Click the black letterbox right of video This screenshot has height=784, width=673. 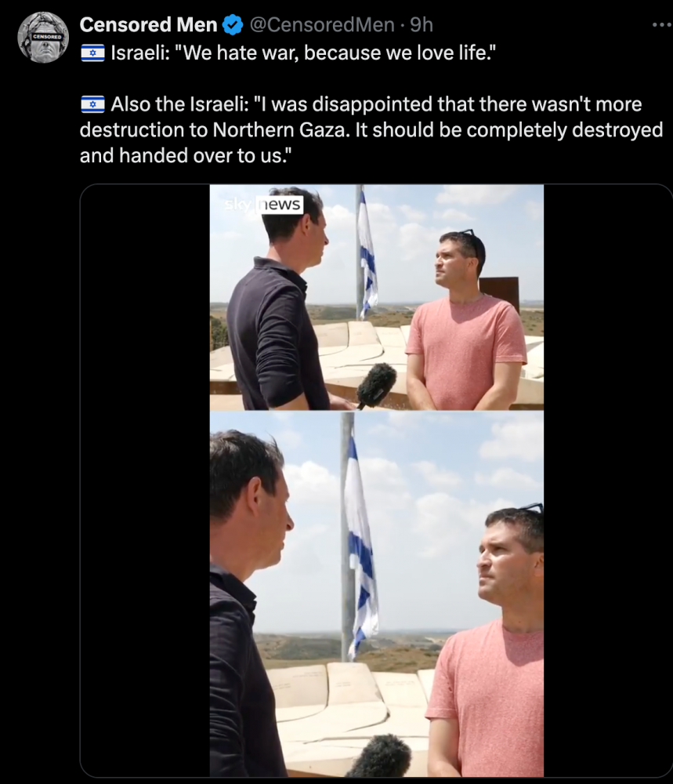pyautogui.click(x=607, y=481)
